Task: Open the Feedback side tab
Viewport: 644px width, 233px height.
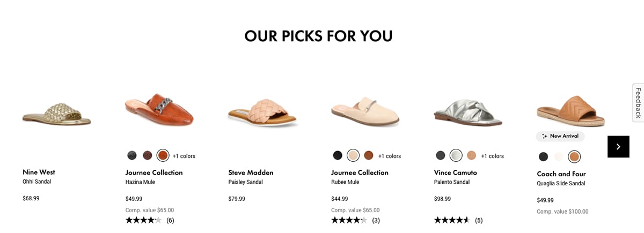Action: (638, 103)
